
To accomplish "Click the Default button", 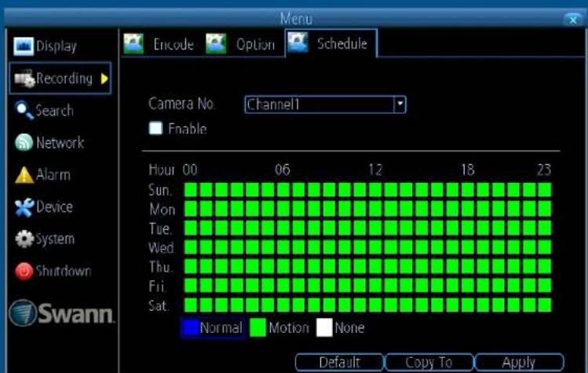I will pos(339,363).
